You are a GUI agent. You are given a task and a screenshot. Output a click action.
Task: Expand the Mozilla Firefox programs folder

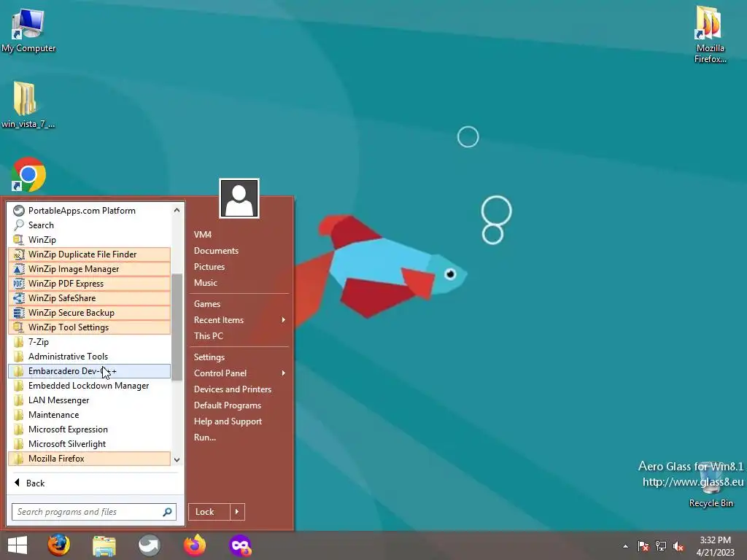point(90,459)
